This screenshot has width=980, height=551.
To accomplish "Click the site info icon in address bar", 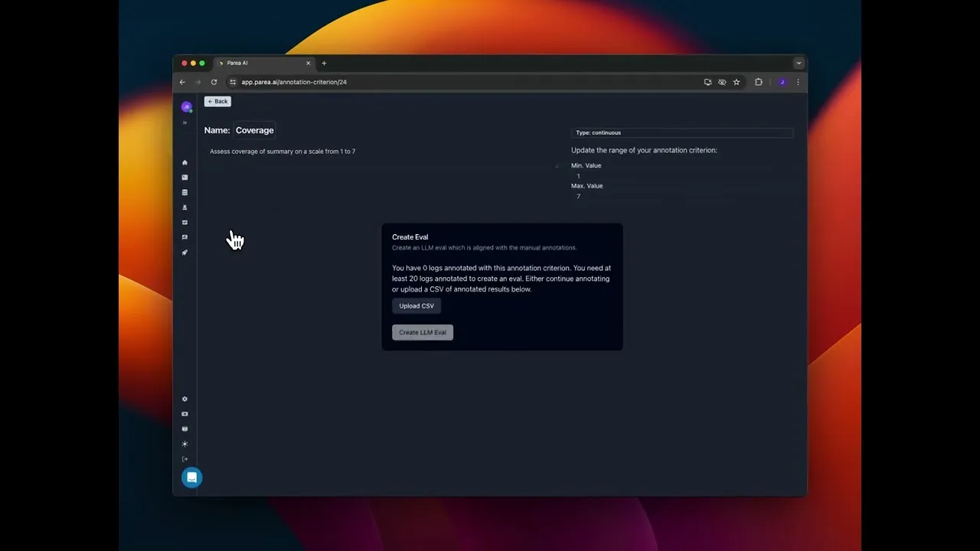I will pos(233,82).
